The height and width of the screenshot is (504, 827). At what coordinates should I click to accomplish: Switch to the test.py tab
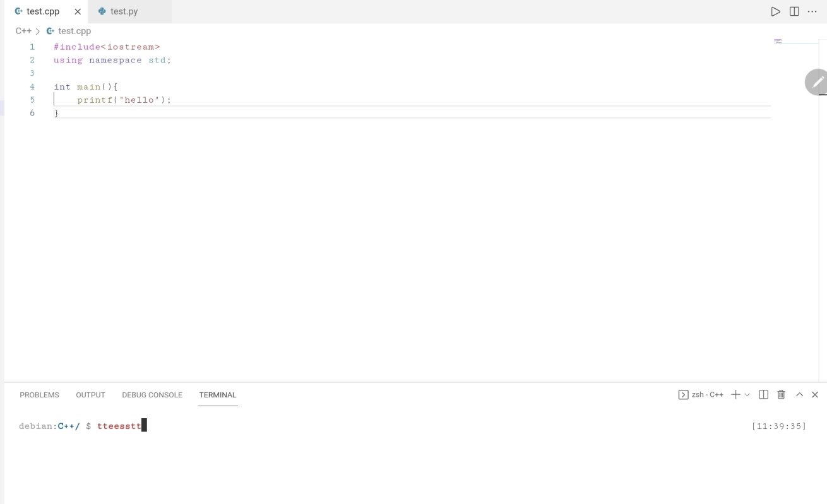coord(124,11)
